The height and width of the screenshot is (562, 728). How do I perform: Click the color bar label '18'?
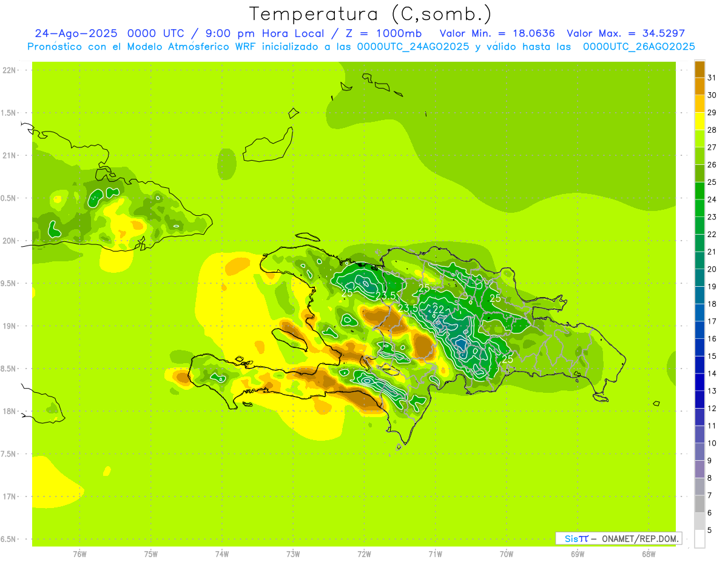click(712, 304)
